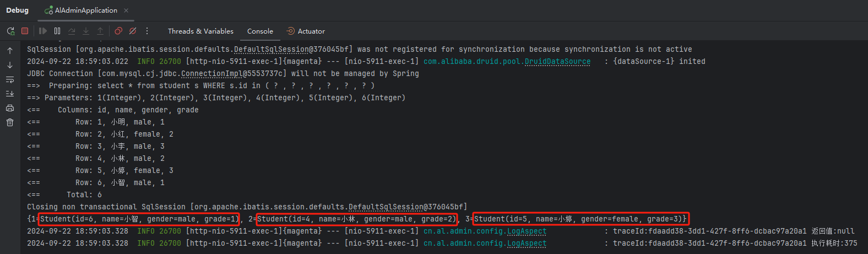Open the Actuator tab
The width and height of the screenshot is (868, 254).
pos(306,31)
